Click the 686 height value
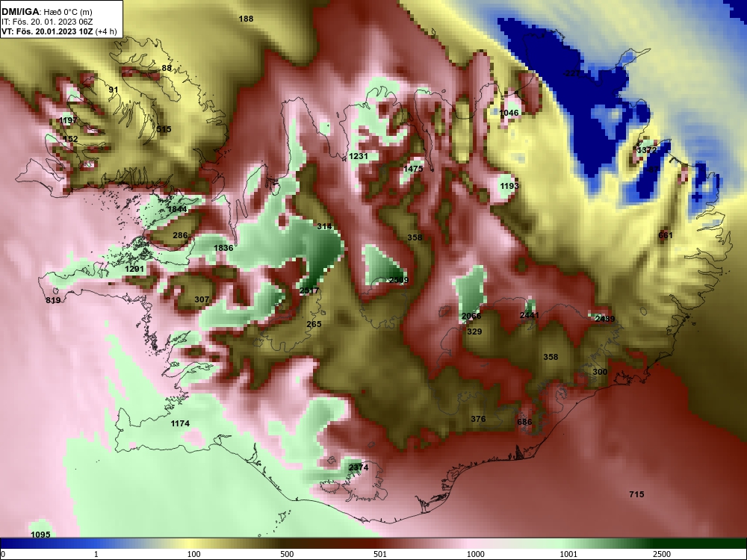The width and height of the screenshot is (747, 560). 524,422
